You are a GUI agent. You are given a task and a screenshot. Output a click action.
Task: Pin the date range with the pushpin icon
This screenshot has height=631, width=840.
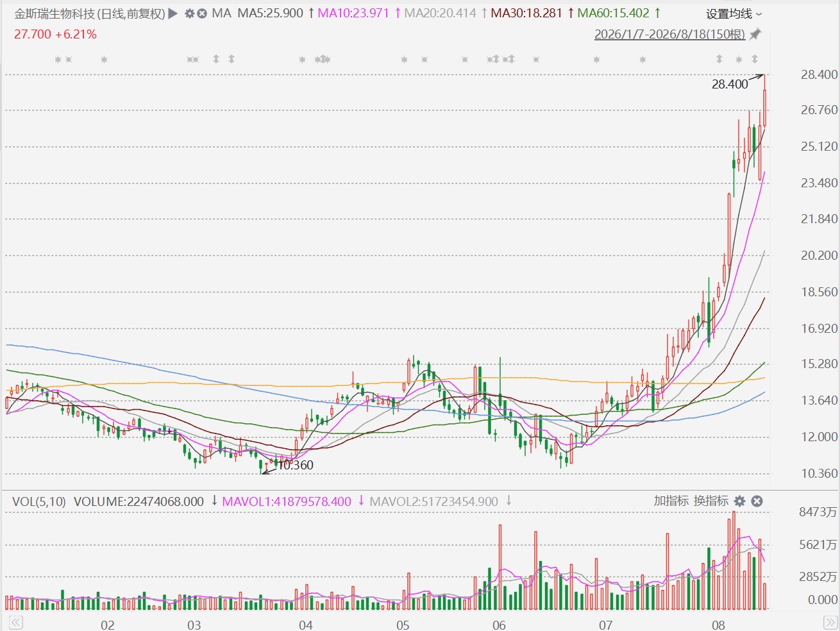click(755, 34)
